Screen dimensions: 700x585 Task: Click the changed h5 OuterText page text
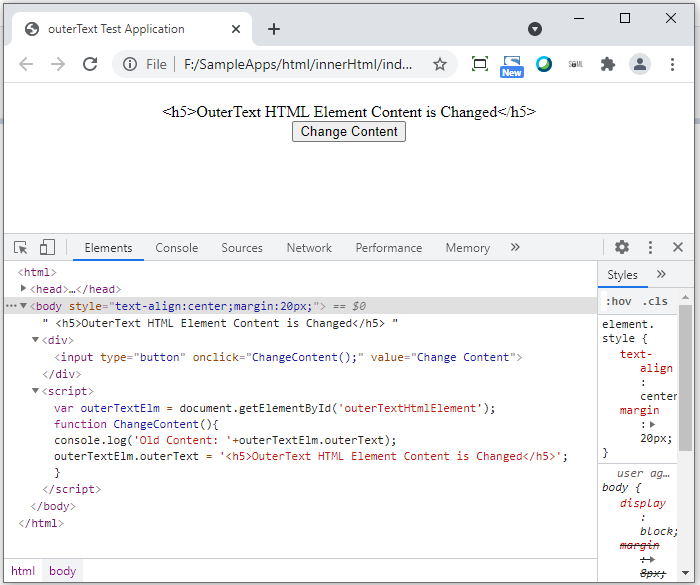(349, 112)
